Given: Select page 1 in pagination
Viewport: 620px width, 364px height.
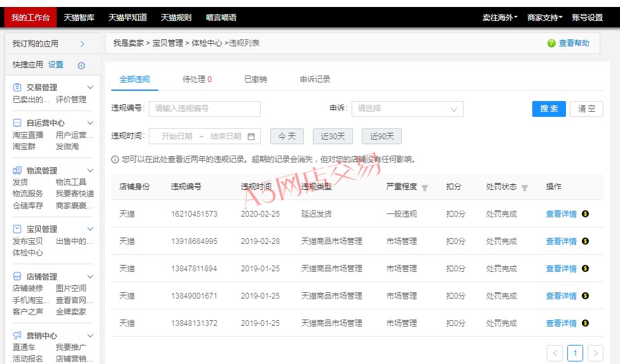Looking at the screenshot, I should pos(575,353).
